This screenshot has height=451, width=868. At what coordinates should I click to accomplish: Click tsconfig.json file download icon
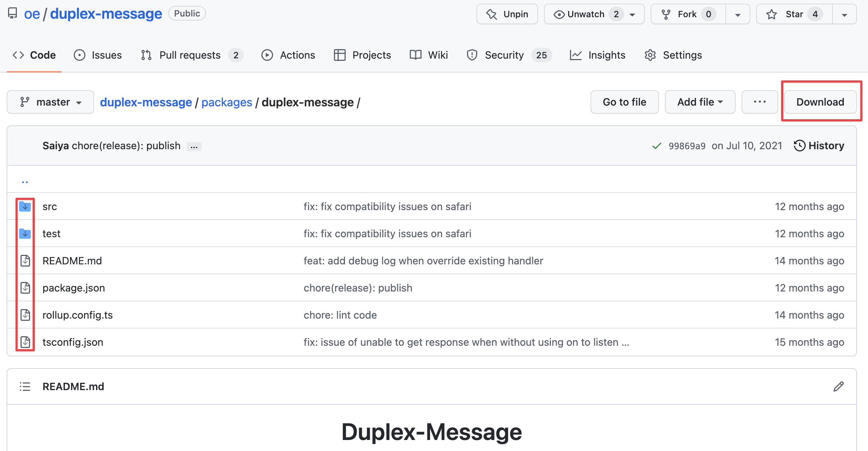tap(25, 342)
